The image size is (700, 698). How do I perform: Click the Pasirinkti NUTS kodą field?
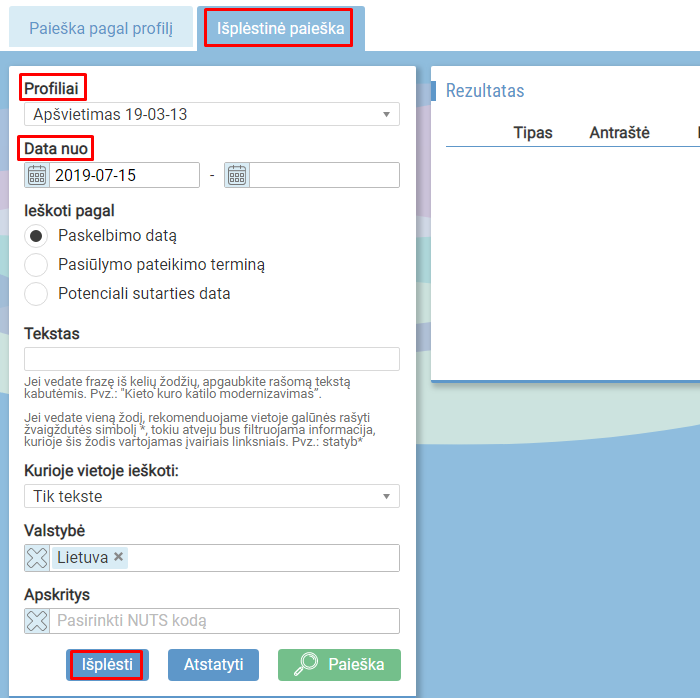point(224,621)
